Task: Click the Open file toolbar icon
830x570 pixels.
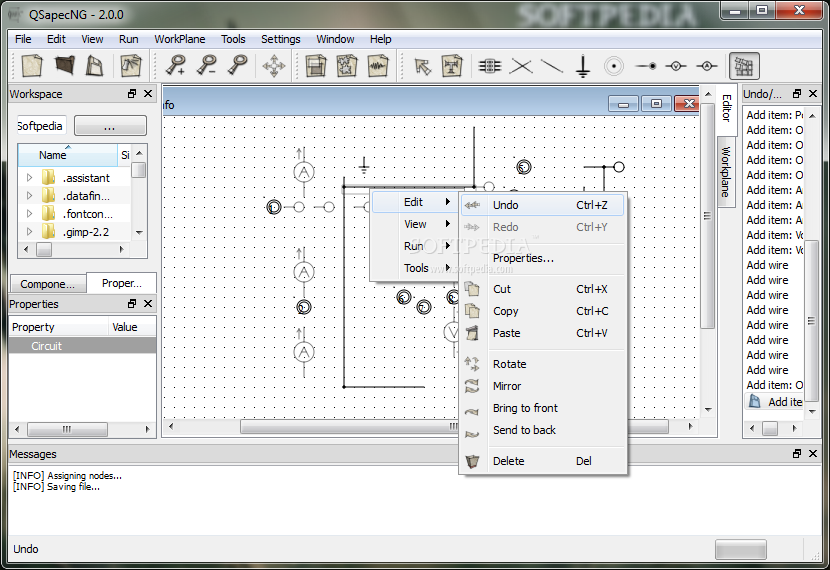Action: point(65,66)
